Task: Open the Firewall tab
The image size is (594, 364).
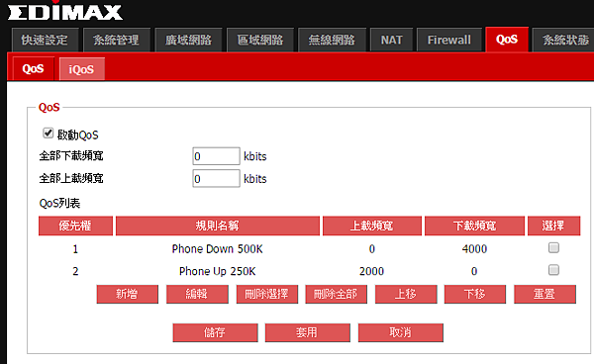Action: pos(449,40)
